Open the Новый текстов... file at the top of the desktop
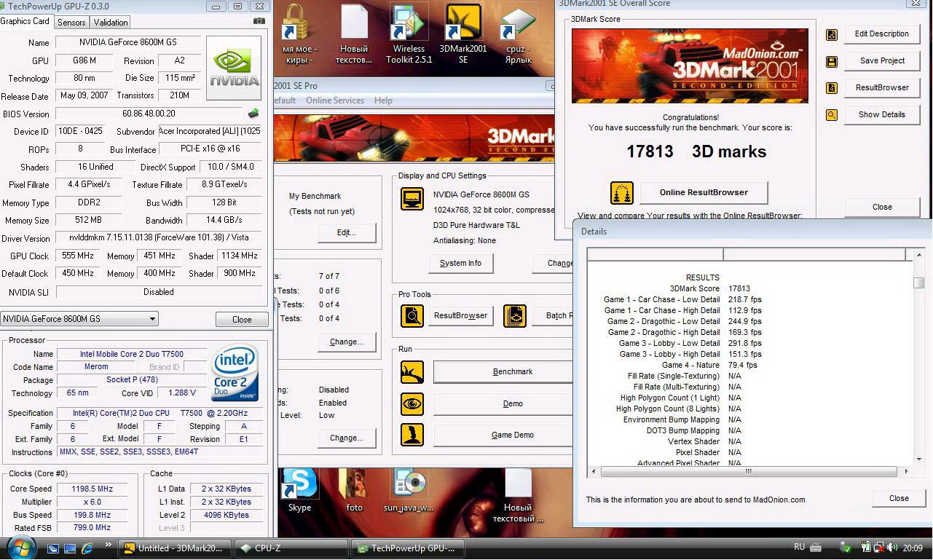Screen dimensions: 933x560 coord(354,33)
